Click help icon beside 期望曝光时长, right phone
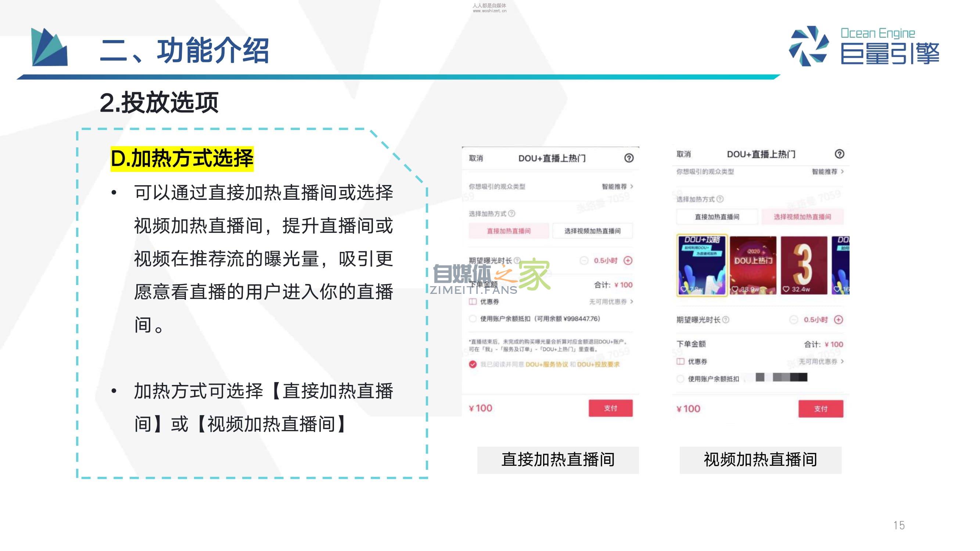Viewport: 980px width, 551px height. pos(725,320)
